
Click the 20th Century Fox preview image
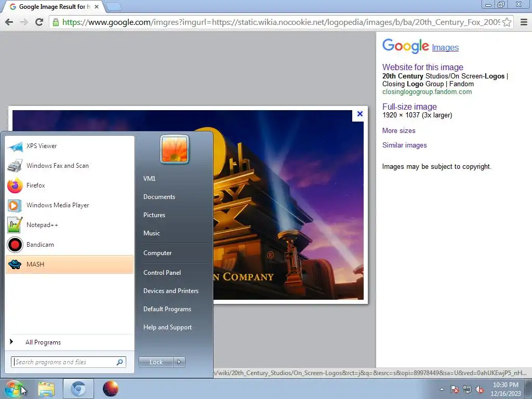pos(288,205)
